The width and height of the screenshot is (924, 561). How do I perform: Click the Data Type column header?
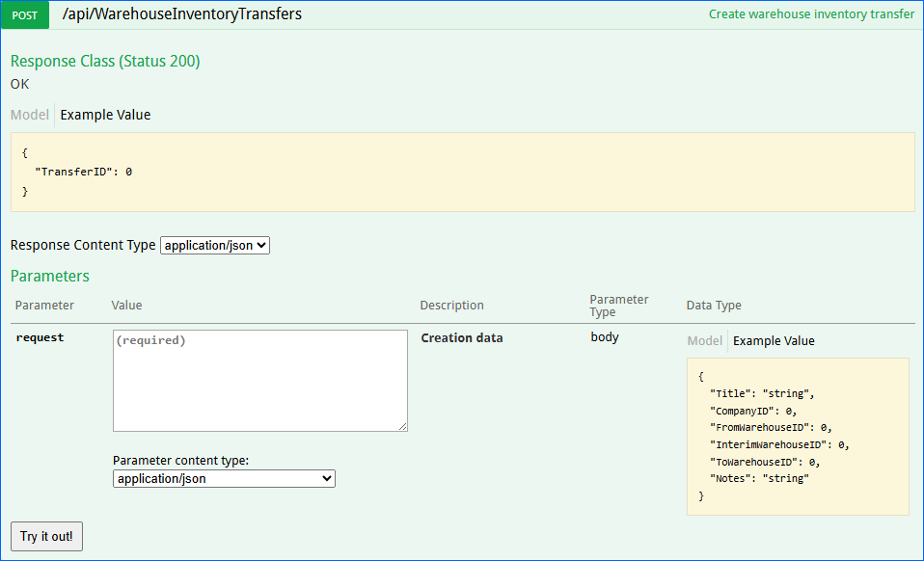pos(714,305)
